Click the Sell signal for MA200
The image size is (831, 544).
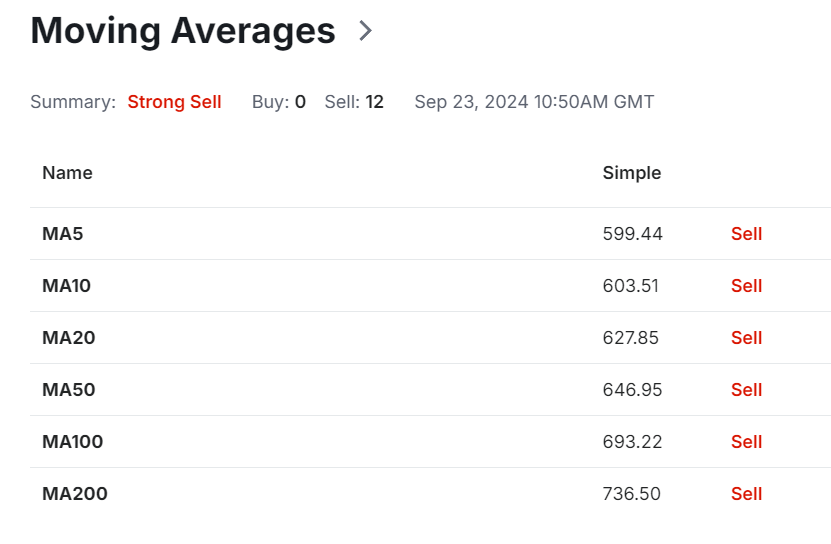(746, 493)
